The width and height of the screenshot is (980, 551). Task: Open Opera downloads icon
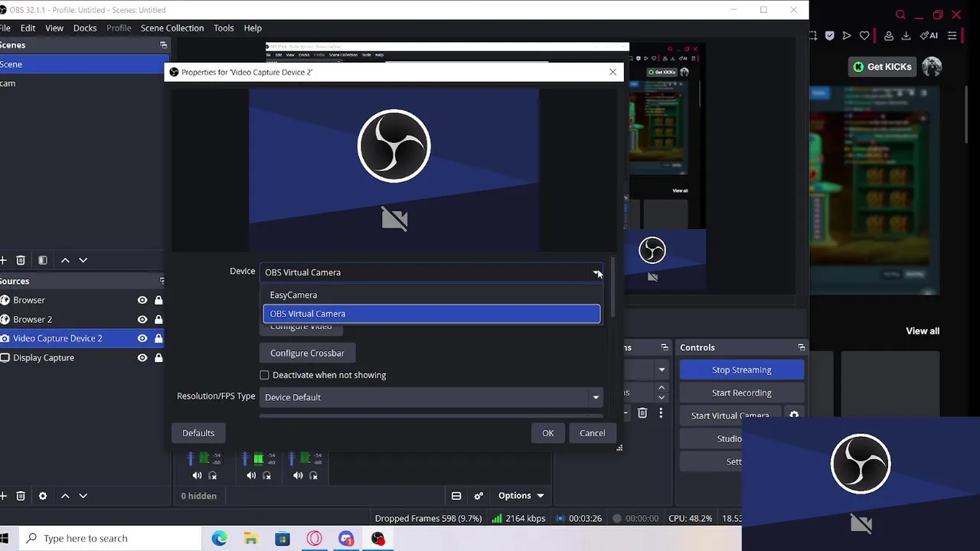(906, 35)
